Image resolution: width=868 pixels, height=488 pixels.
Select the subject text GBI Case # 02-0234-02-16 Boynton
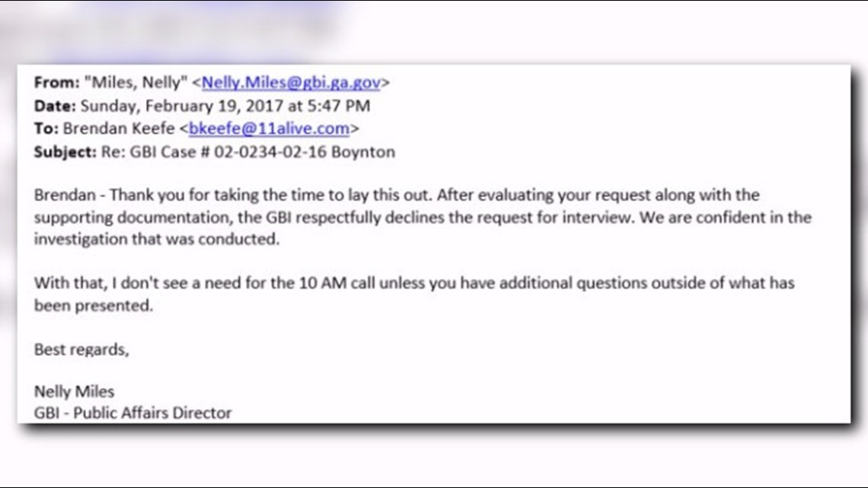point(263,152)
